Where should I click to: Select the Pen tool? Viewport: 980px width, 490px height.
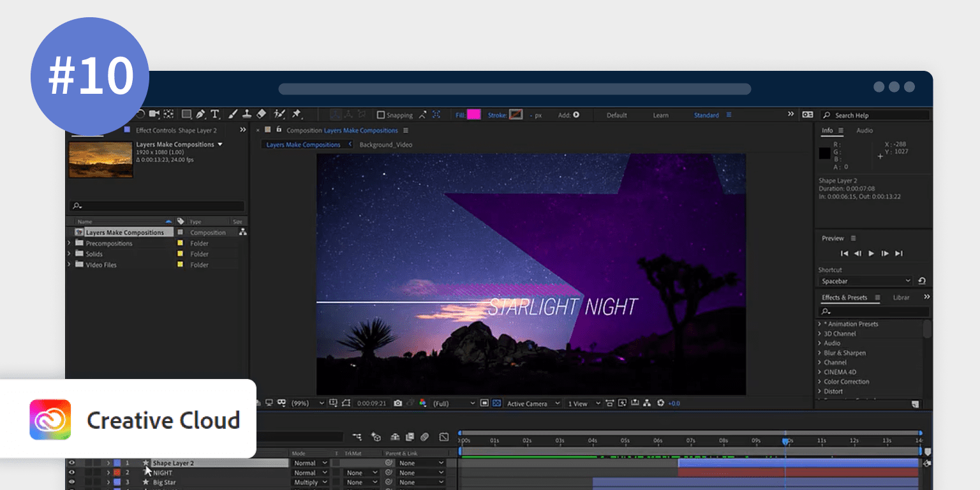pyautogui.click(x=200, y=114)
